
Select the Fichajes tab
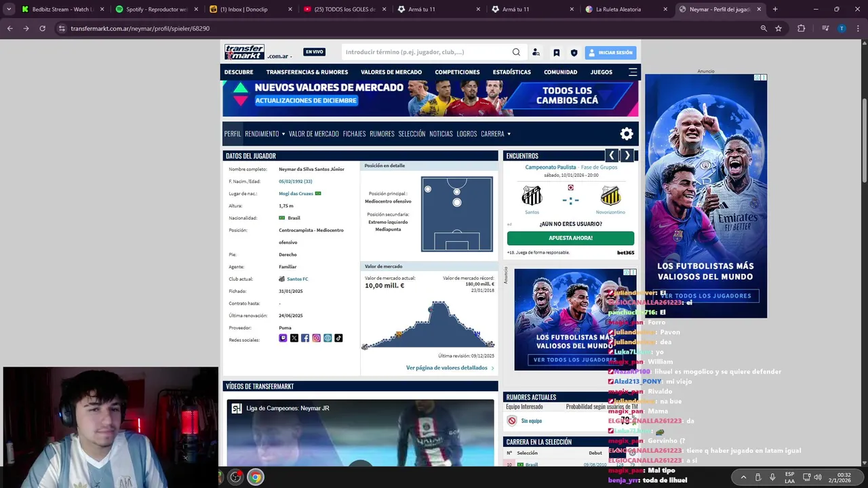coord(354,134)
